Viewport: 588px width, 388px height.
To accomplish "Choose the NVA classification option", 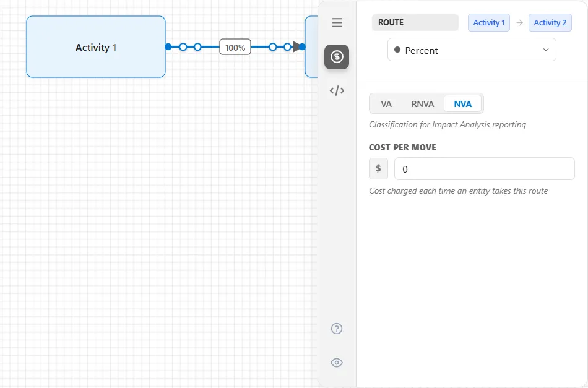I will point(463,104).
